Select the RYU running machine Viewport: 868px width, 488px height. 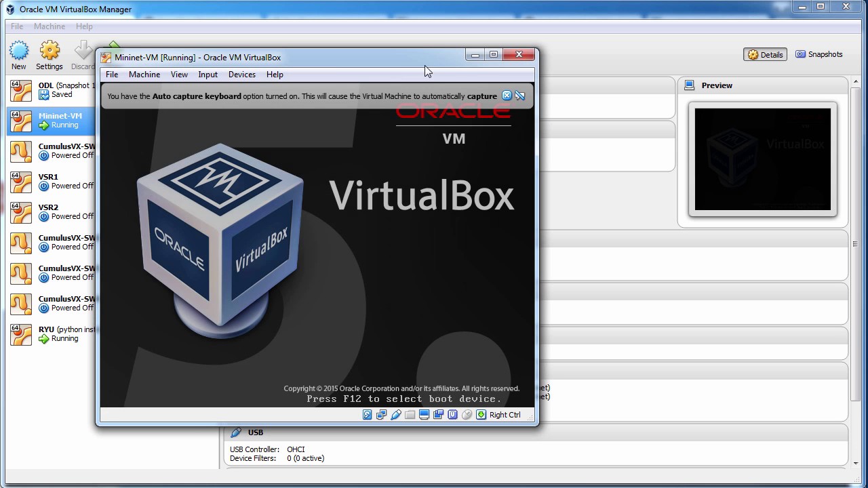point(52,334)
